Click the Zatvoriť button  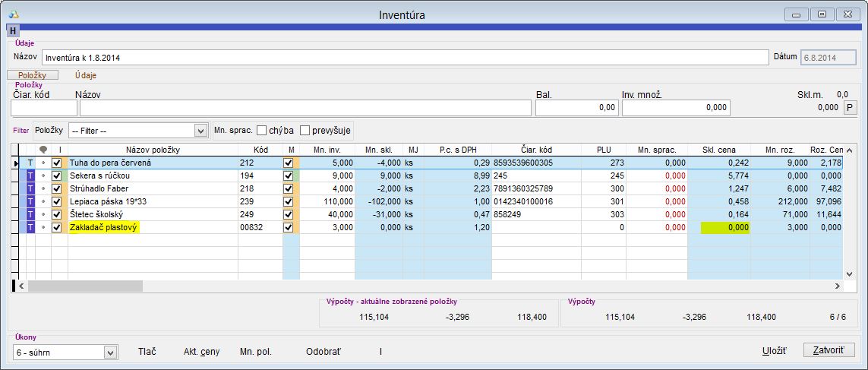pos(829,350)
